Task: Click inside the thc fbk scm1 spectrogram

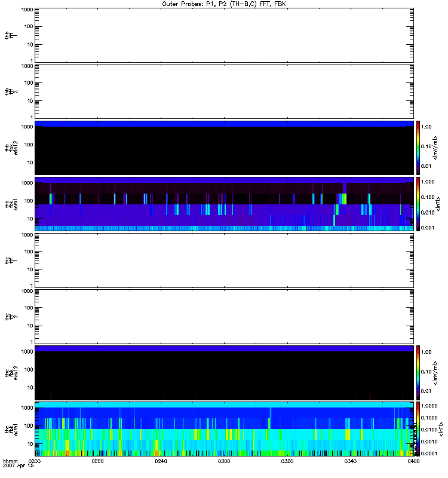Action: (224, 429)
